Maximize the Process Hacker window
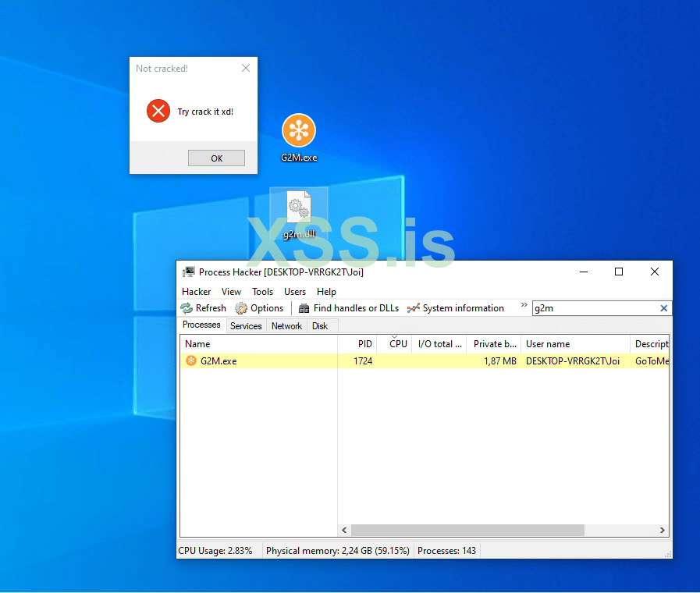Image resolution: width=700 pixels, height=593 pixels. pos(619,272)
